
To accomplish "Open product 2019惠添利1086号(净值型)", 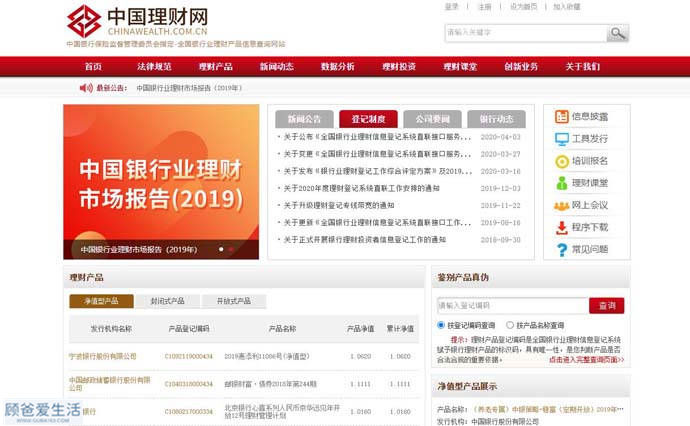I will pos(267,356).
